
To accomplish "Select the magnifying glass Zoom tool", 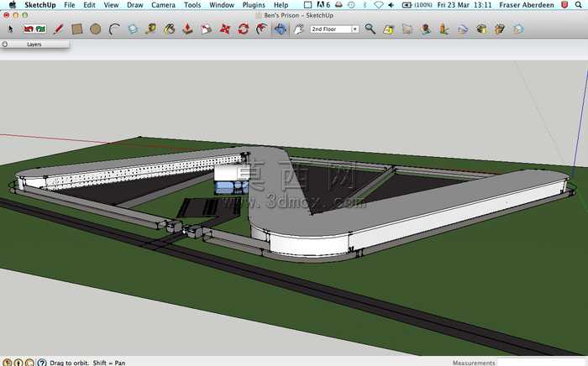I will [x=370, y=29].
